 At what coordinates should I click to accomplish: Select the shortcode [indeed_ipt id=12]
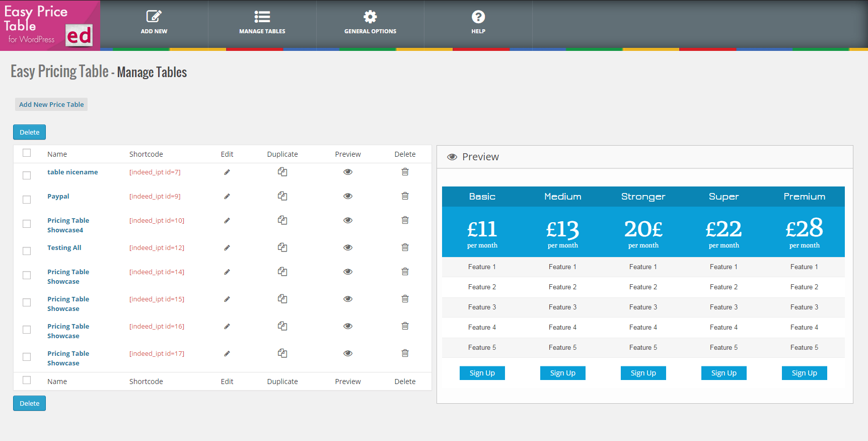coord(157,247)
